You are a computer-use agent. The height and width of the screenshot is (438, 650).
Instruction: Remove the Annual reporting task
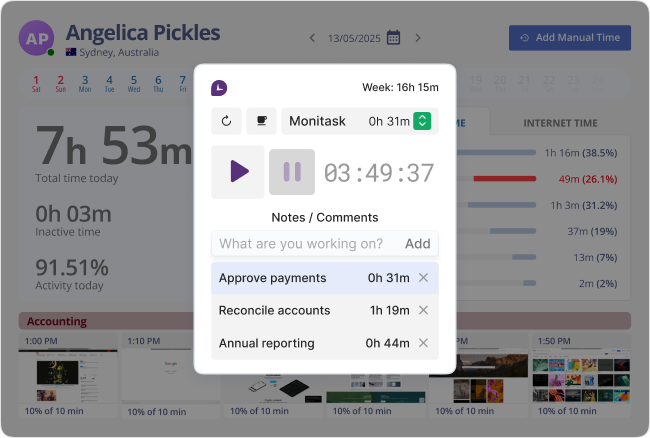click(x=423, y=343)
